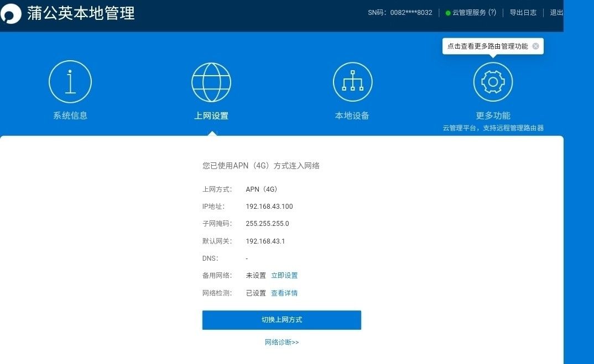View 查看详情 for network detection
This screenshot has height=364, width=594.
(284, 293)
